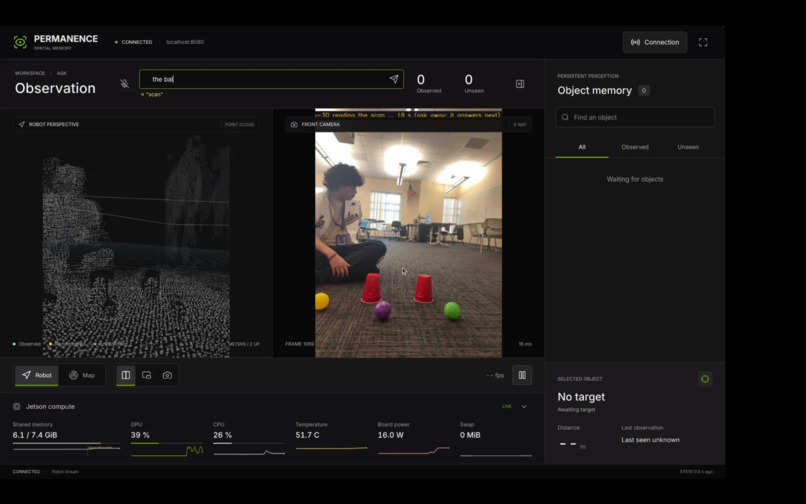
Task: Toggle X-Ray mode on the front camera
Action: [x=519, y=124]
